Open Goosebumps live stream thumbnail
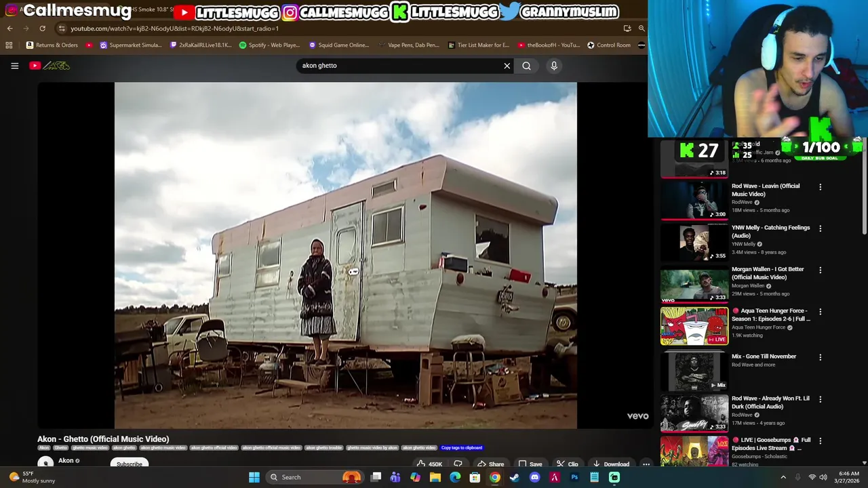 tap(694, 451)
